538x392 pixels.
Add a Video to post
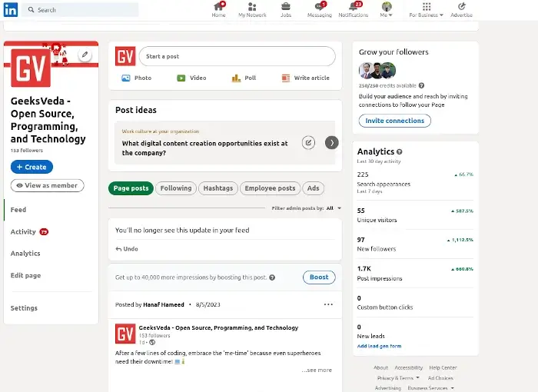(x=191, y=78)
